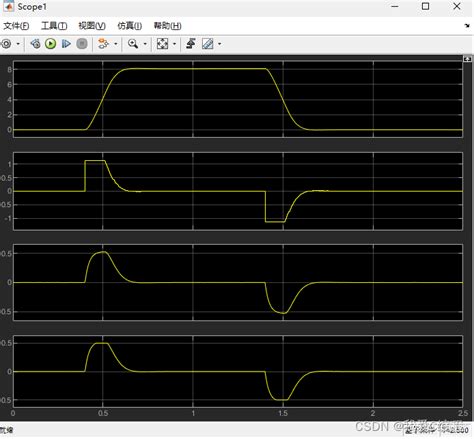
Task: Click the dock scope arrow in menu bar
Action: tap(467, 26)
